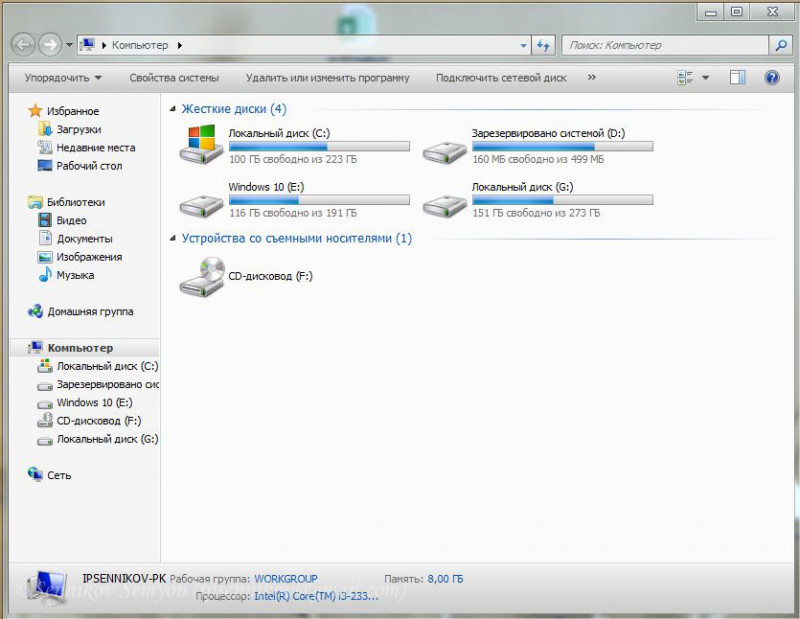Click the help question mark icon
Viewport: 800px width, 619px height.
(771, 77)
